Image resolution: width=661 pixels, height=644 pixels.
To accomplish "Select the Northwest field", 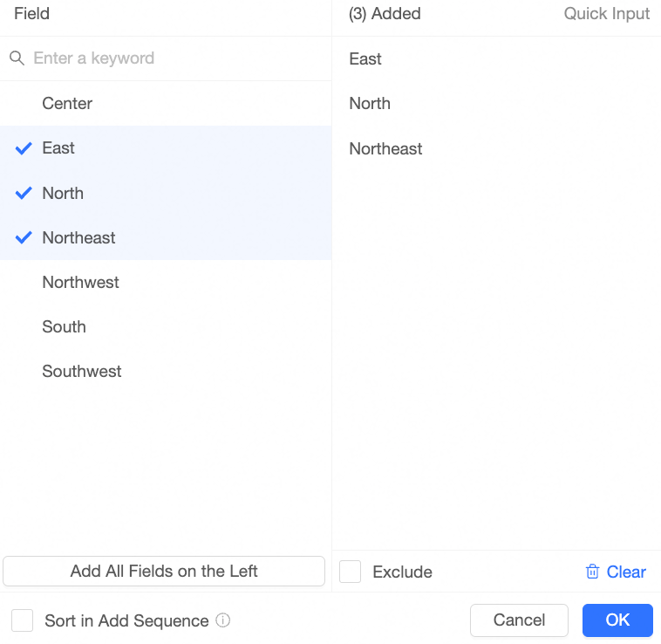I will tap(80, 282).
